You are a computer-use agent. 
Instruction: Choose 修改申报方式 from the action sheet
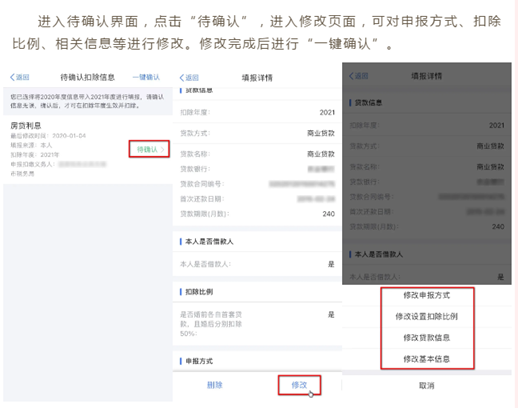point(427,295)
